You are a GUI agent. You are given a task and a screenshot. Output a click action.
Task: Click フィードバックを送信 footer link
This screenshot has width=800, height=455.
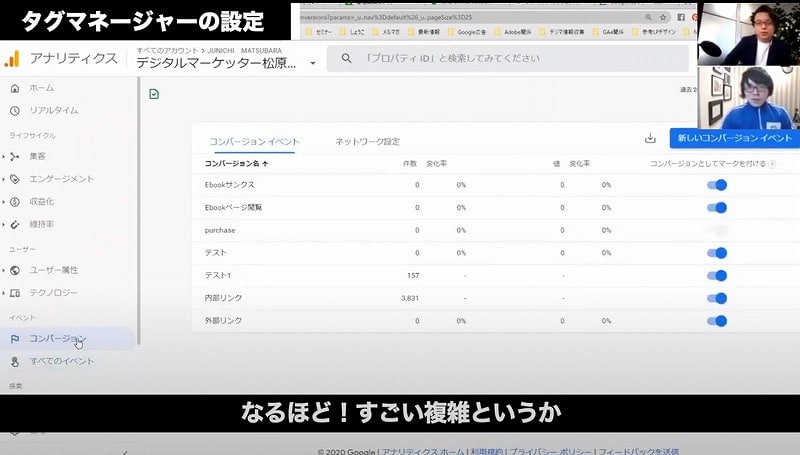pyautogui.click(x=638, y=451)
